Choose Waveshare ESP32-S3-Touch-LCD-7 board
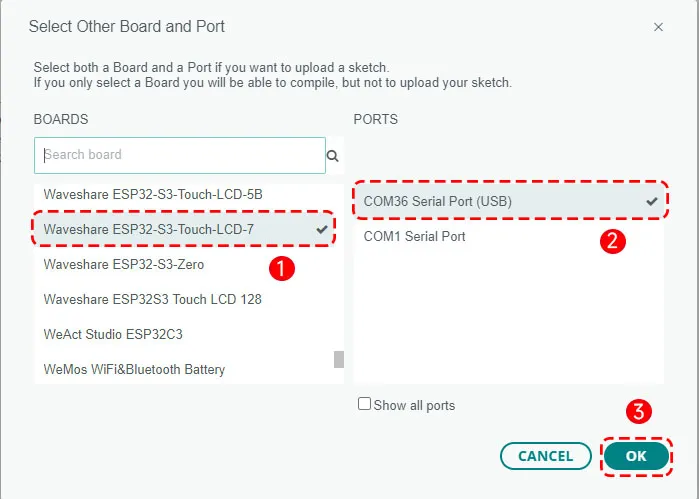Image resolution: width=699 pixels, height=499 pixels. 150,230
